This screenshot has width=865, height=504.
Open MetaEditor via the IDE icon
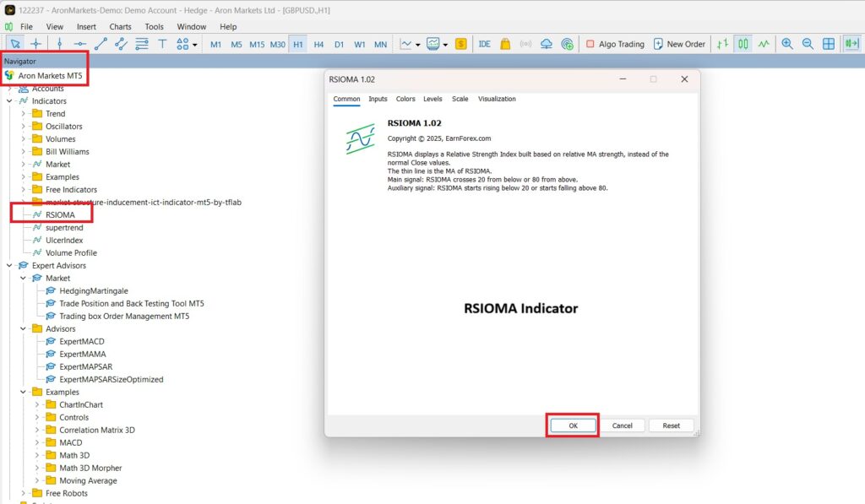point(484,43)
